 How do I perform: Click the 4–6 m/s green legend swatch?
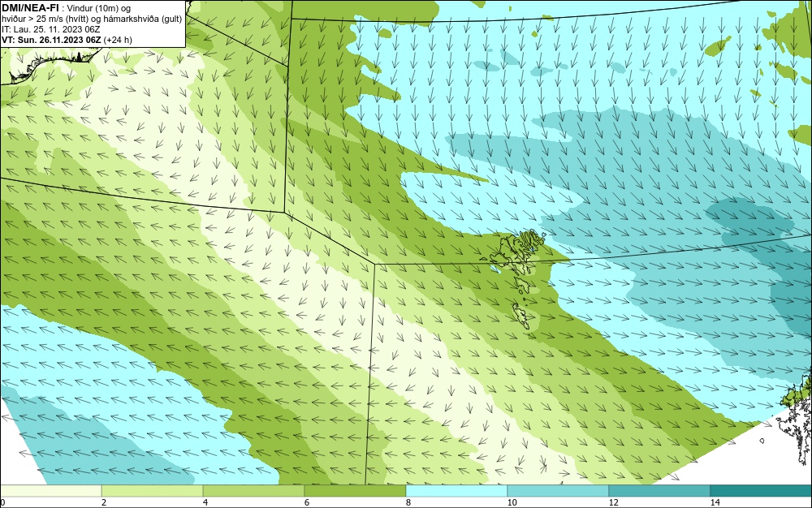(253, 491)
